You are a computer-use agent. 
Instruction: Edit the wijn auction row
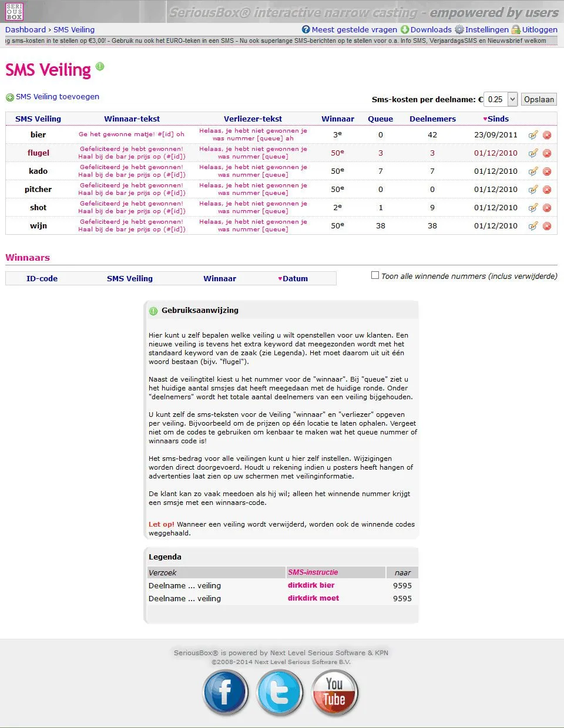coord(533,226)
